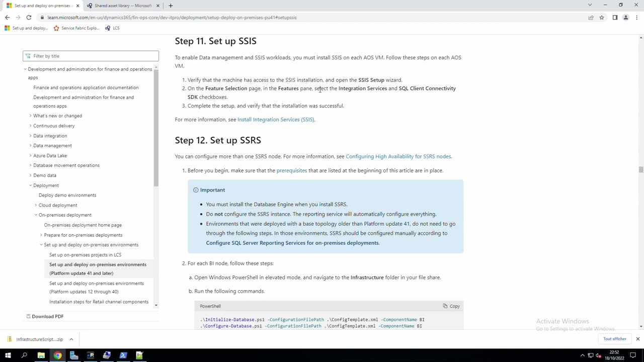Viewport: 644px width, 362px height.
Task: Click the network icon in system tray
Action: click(x=591, y=355)
